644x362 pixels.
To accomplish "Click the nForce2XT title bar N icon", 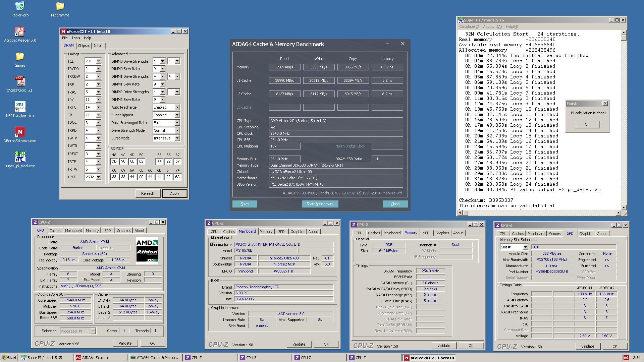I will (63, 32).
